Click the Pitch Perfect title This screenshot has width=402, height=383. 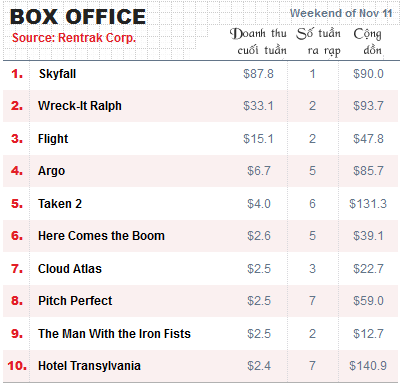[75, 301]
